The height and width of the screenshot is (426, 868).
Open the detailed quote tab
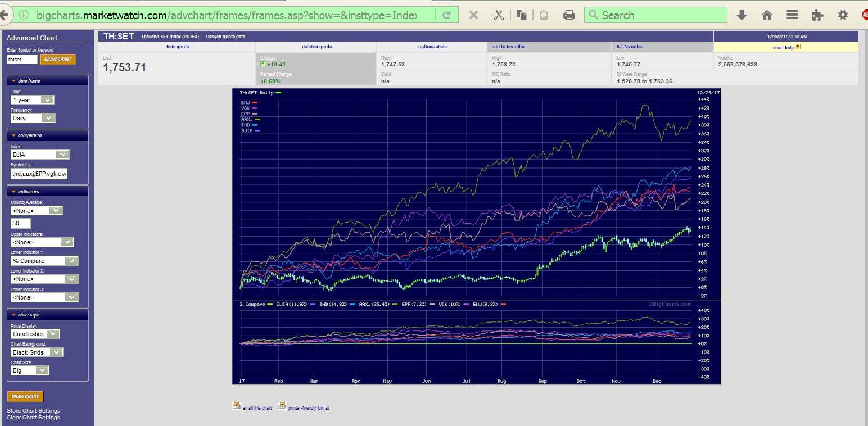pos(317,47)
